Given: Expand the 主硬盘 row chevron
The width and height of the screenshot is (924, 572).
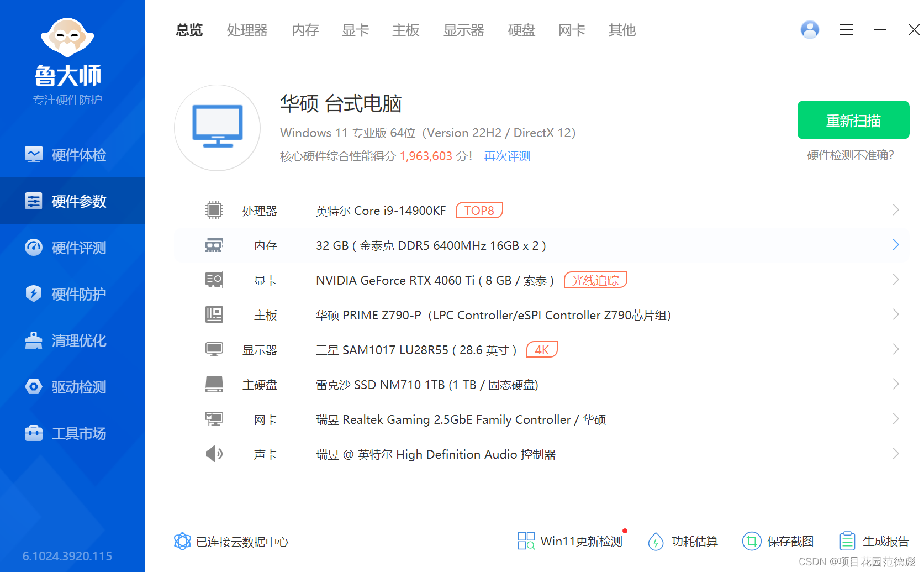Looking at the screenshot, I should [896, 384].
